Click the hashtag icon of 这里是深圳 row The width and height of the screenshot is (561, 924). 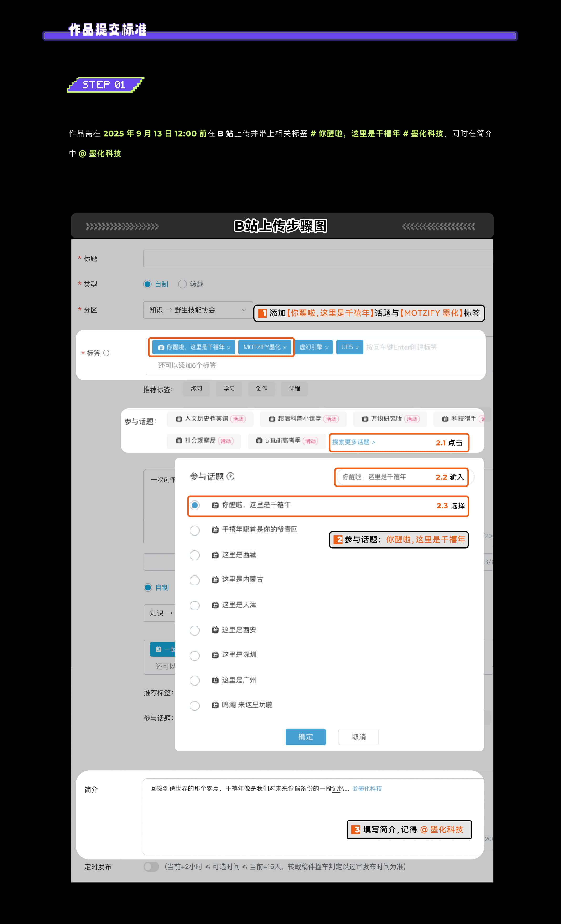[x=215, y=655]
